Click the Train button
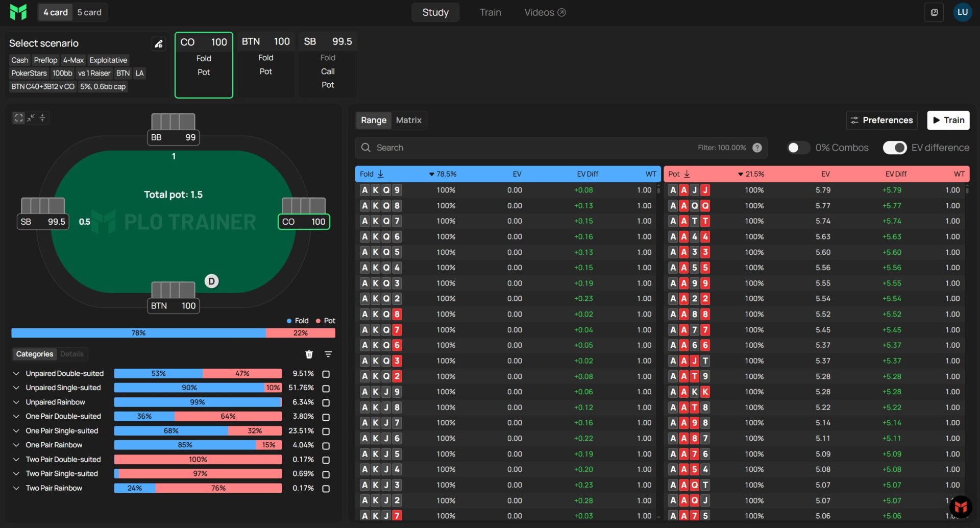This screenshot has height=528, width=980. tap(948, 121)
